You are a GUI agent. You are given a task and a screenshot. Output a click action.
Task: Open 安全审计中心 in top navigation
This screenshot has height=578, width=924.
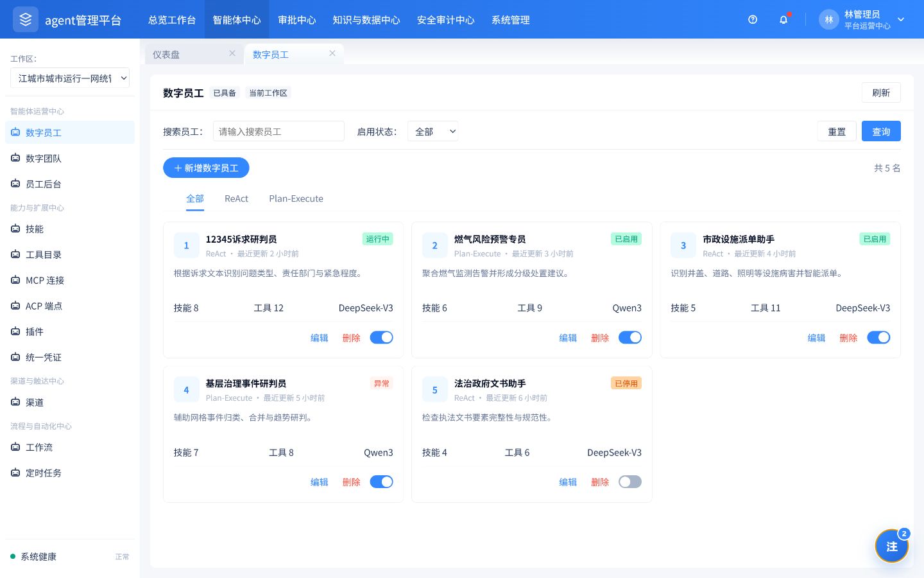click(446, 20)
